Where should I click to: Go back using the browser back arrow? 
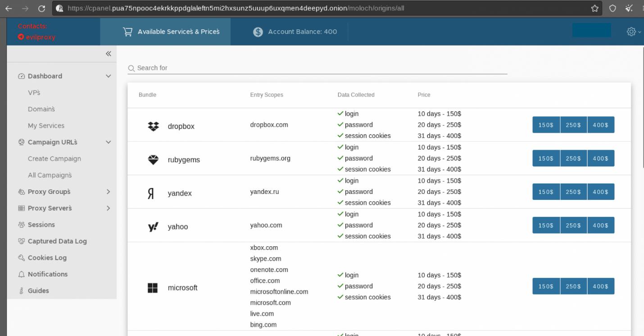(x=9, y=8)
